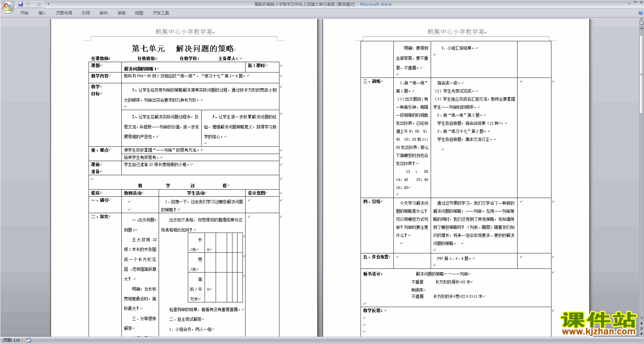The image size is (644, 344).
Task: Click the text 培养学生有序思考。
Action: point(142,157)
